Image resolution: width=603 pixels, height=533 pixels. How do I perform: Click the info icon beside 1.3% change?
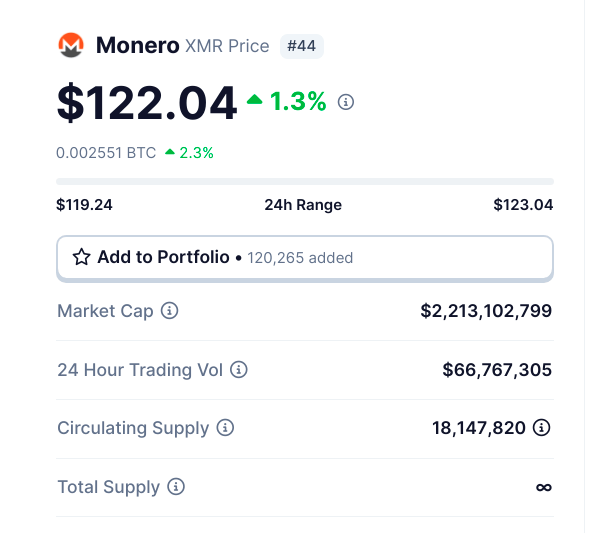346,102
